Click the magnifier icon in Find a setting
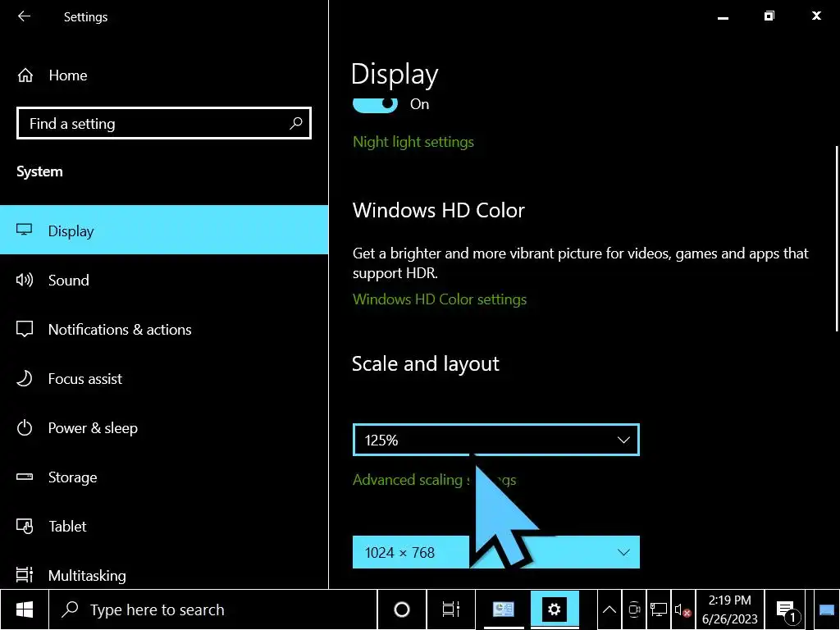840x630 pixels. click(x=295, y=123)
